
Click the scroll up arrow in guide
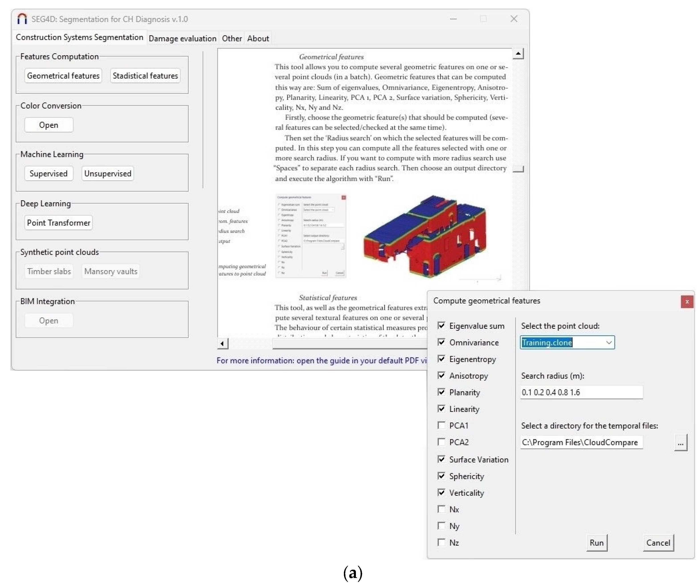click(518, 54)
